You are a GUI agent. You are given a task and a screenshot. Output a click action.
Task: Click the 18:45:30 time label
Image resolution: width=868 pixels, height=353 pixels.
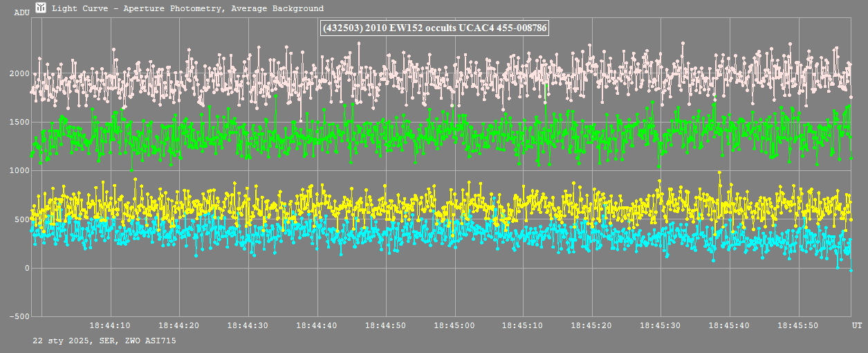(x=661, y=325)
